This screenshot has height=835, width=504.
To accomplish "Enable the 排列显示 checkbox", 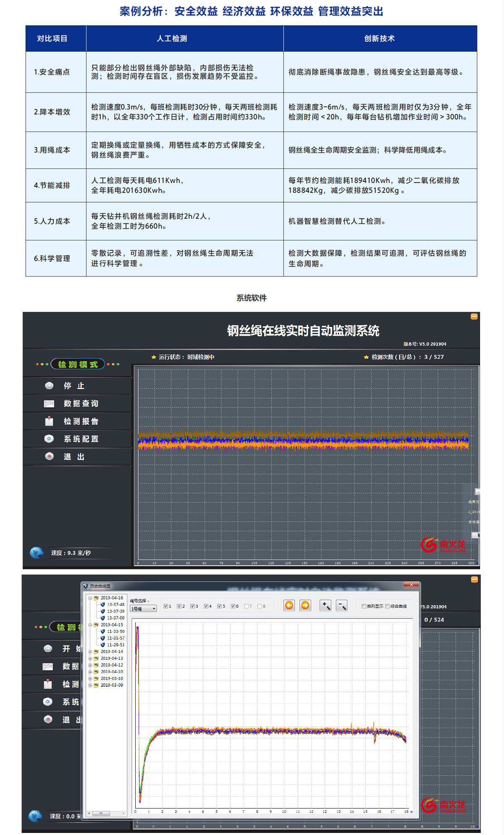I will (364, 606).
